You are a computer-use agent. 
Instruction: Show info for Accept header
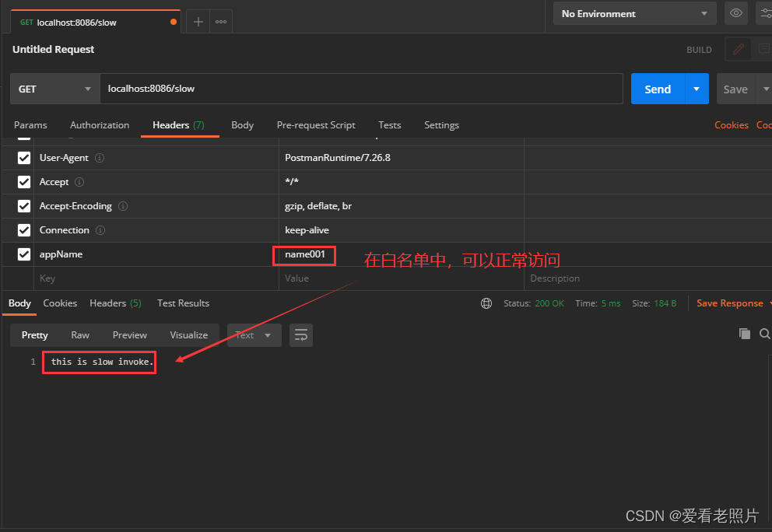[79, 182]
